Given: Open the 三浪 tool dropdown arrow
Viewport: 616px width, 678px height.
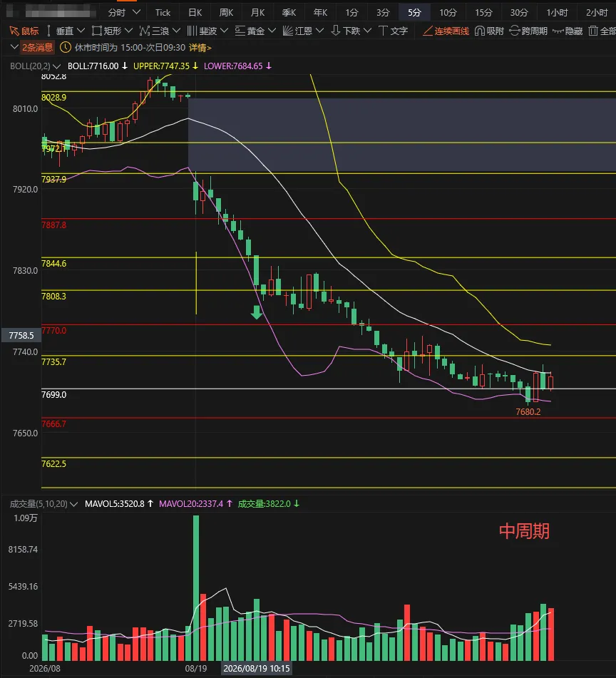Looking at the screenshot, I should pos(176,31).
